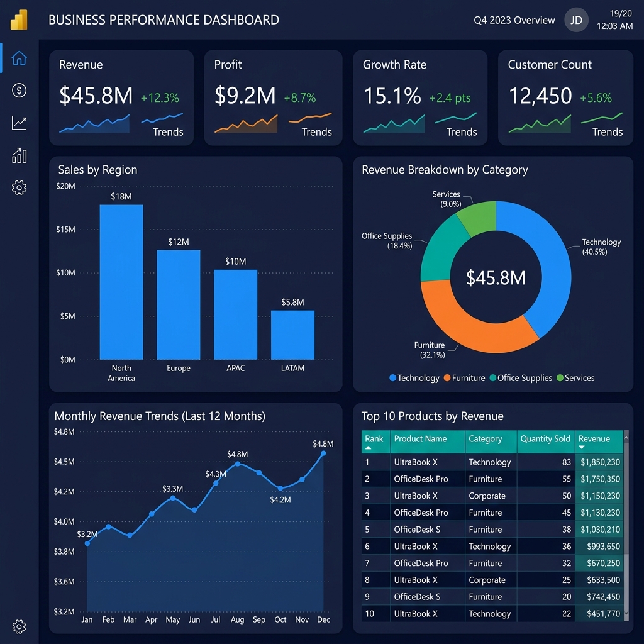Click the settings gear at the sidebar bottom
Image resolution: width=644 pixels, height=644 pixels.
pos(19,626)
